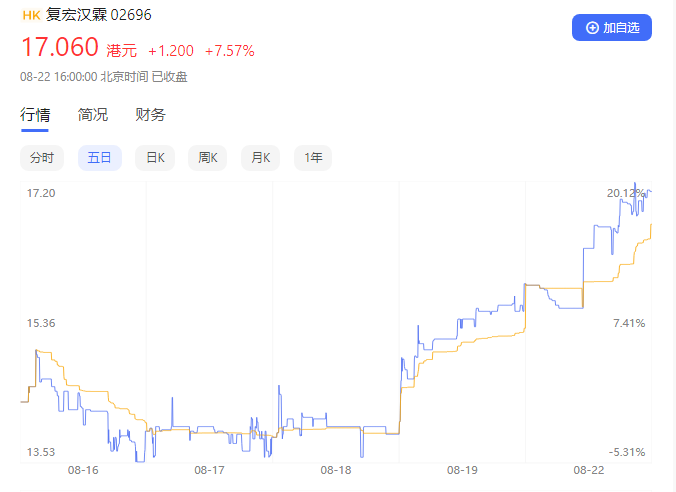Click the orange HK market badge
The image size is (676, 492).
[31, 16]
